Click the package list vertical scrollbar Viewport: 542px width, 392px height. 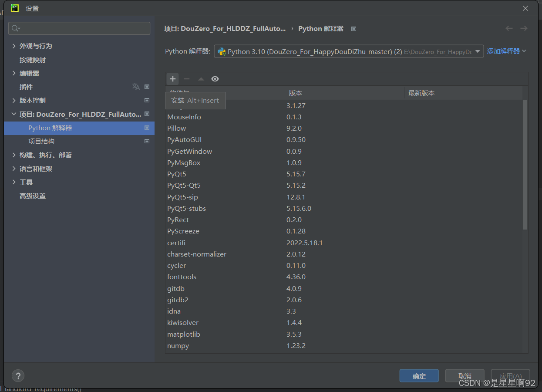pyautogui.click(x=525, y=165)
